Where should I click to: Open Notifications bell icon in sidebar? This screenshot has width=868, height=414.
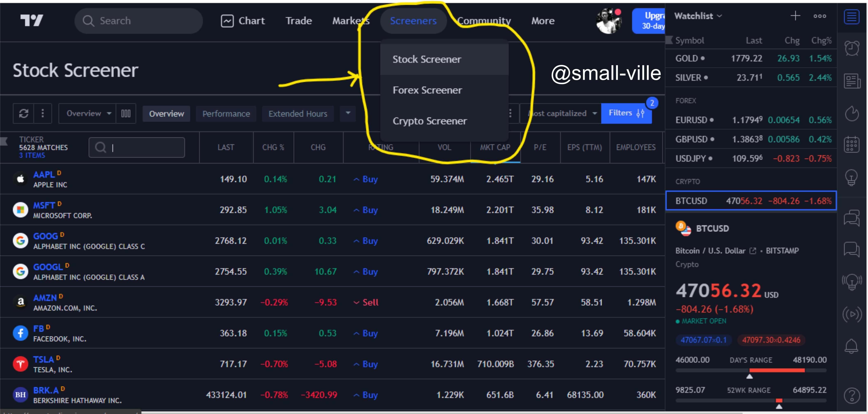[852, 346]
